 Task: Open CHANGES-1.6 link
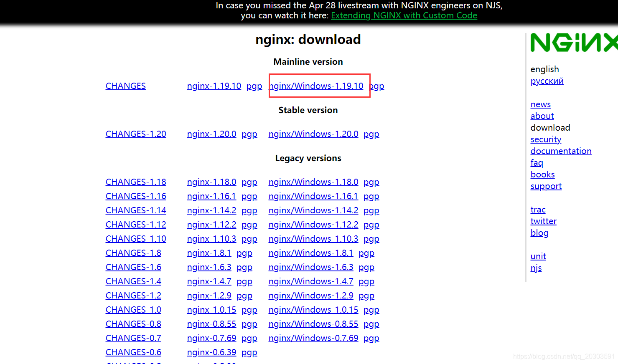pos(133,267)
